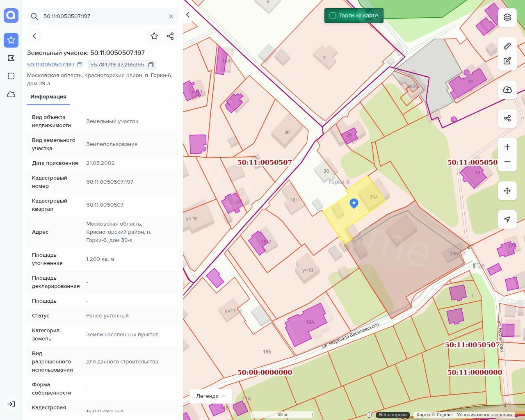Add parcel to favorites with star icon
The height and width of the screenshot is (420, 525).
point(154,36)
